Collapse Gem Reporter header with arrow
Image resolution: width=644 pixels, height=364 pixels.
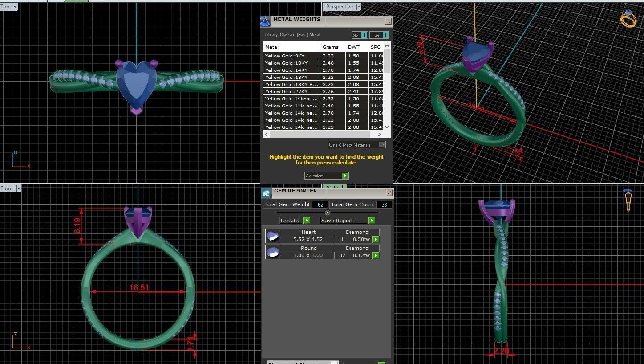tap(328, 213)
